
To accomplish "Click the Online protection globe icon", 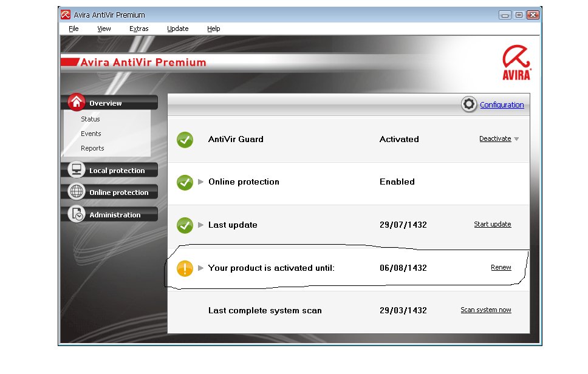I will [77, 191].
